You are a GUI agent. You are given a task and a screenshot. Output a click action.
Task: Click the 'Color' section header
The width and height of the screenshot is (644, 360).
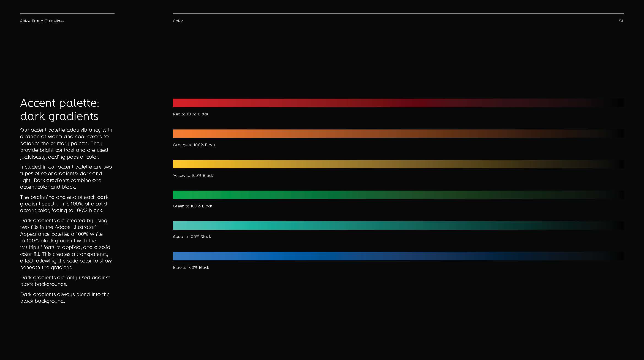click(178, 21)
